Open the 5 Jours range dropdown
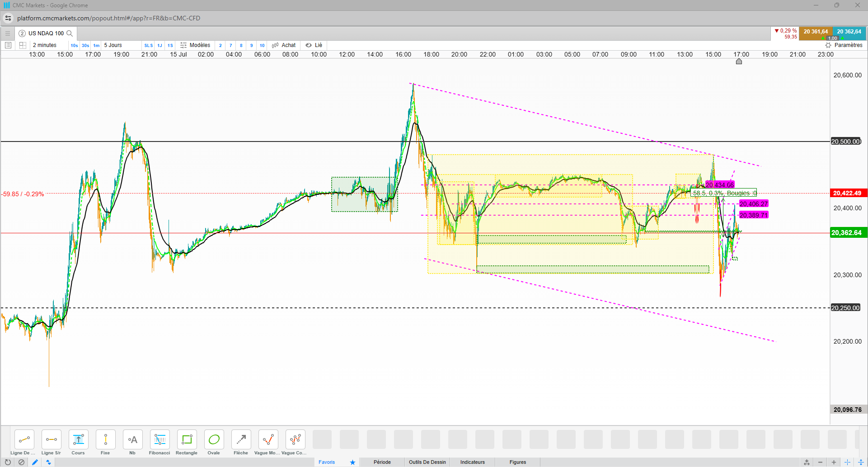868x467 pixels. (113, 45)
